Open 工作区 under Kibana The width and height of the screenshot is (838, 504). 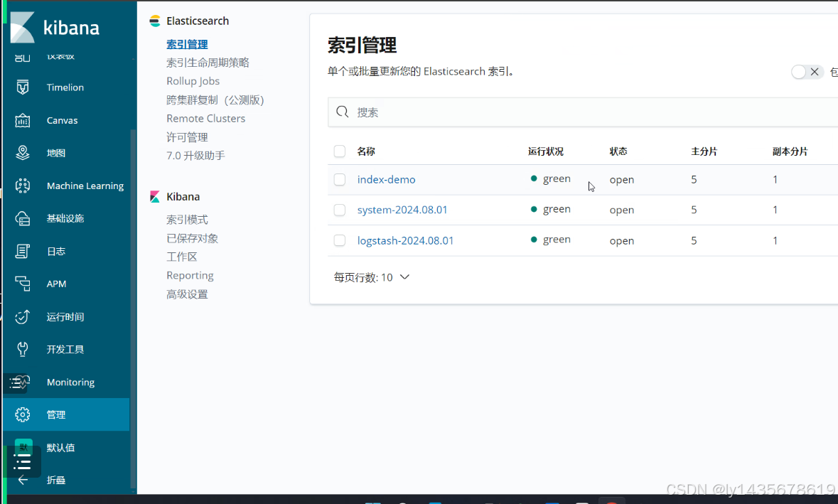tap(182, 257)
